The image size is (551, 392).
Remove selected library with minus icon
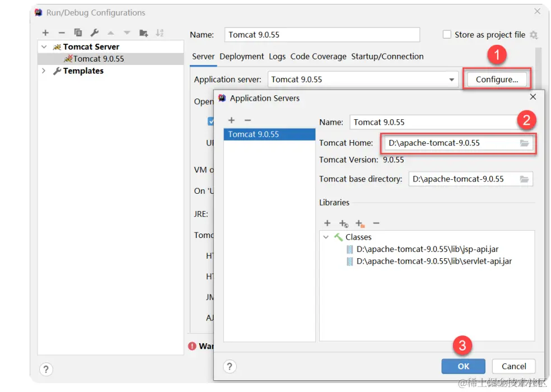[376, 223]
